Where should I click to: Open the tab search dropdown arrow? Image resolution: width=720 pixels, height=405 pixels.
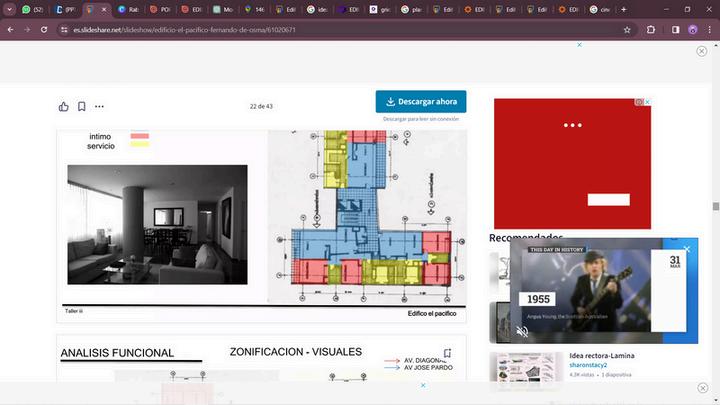coord(9,9)
